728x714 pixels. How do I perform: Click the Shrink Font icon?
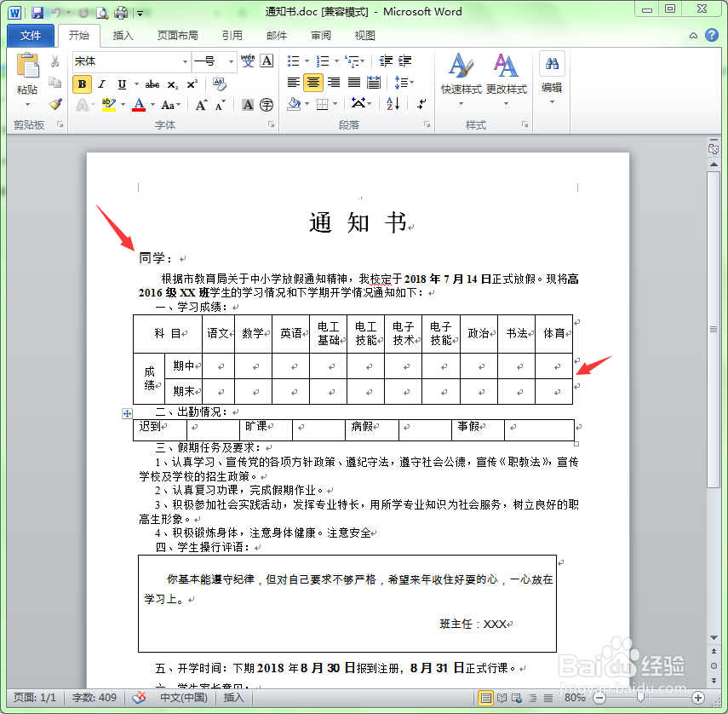click(x=220, y=106)
